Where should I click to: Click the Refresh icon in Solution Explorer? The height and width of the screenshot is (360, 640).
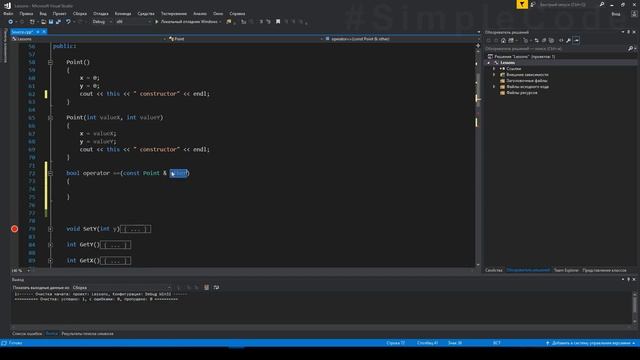[x=536, y=40]
